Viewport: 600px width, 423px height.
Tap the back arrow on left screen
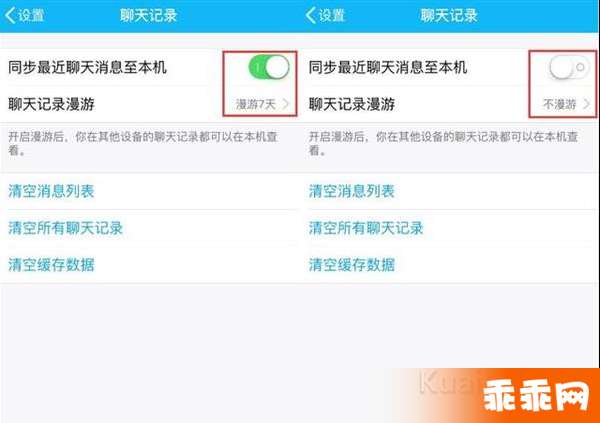click(x=10, y=16)
